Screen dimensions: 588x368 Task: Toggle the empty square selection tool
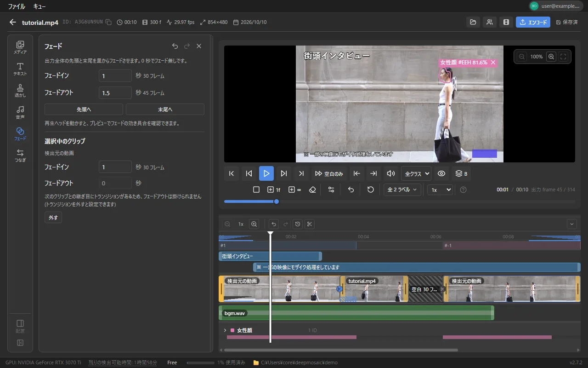click(x=256, y=190)
